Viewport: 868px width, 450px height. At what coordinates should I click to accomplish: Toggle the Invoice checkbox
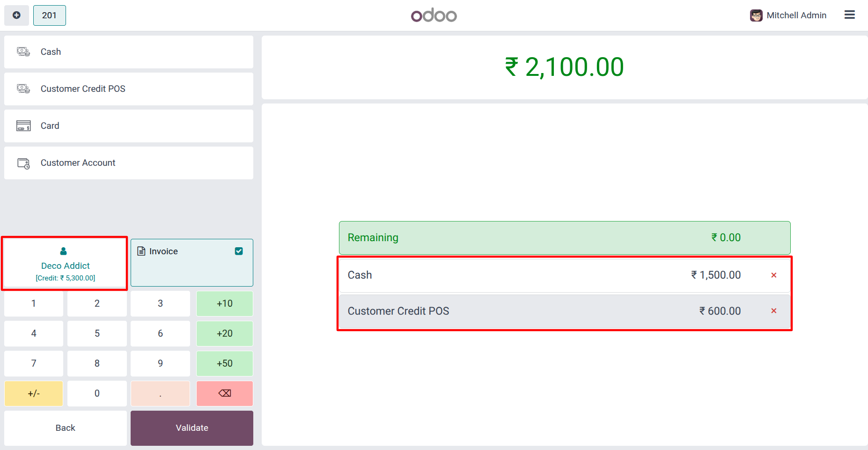click(x=239, y=251)
